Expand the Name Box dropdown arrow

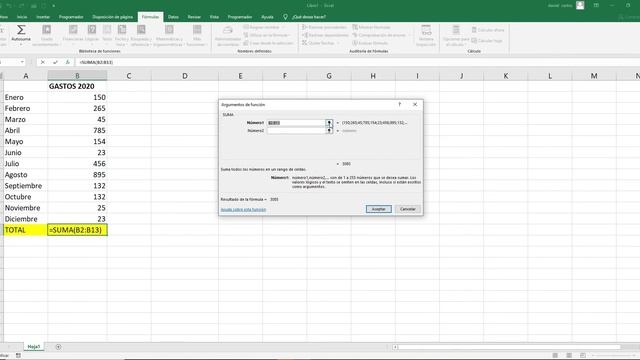[22, 62]
